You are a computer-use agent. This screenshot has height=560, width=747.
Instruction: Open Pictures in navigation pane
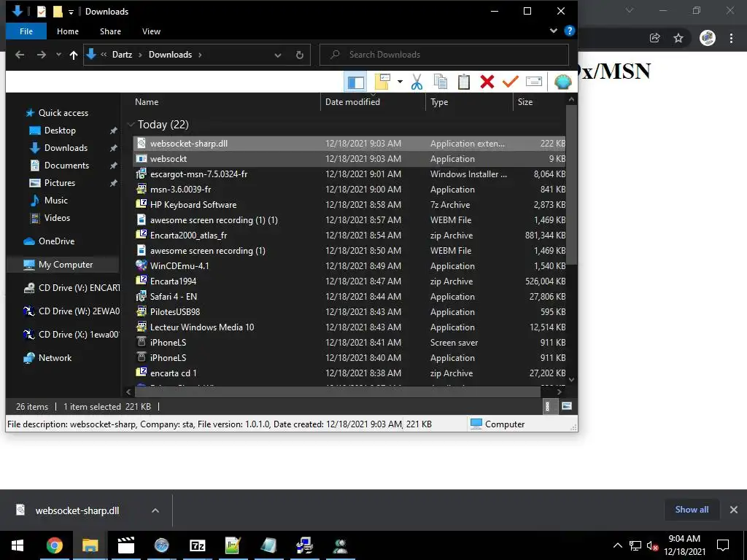[60, 183]
